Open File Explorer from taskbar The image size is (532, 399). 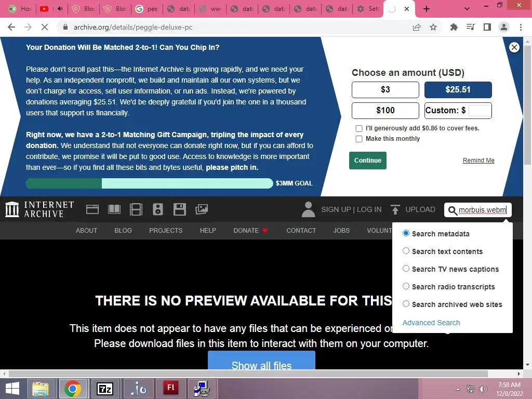tap(41, 389)
